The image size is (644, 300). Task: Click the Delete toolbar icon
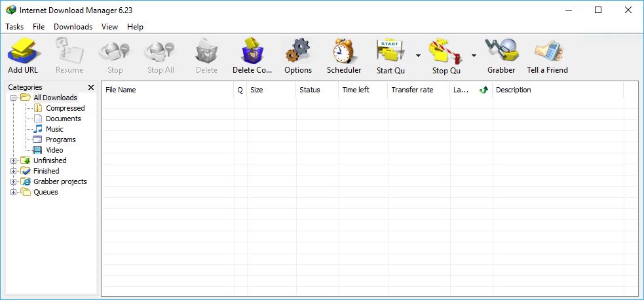coord(206,50)
